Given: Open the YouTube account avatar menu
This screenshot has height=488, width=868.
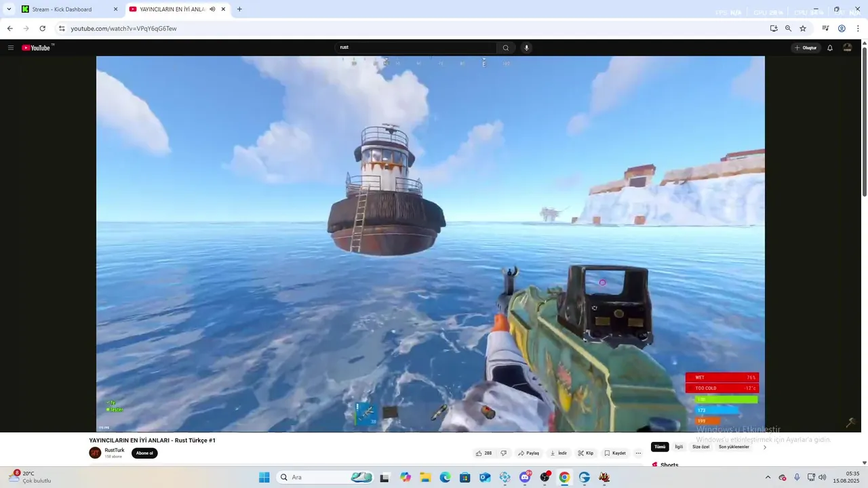Looking at the screenshot, I should (848, 47).
